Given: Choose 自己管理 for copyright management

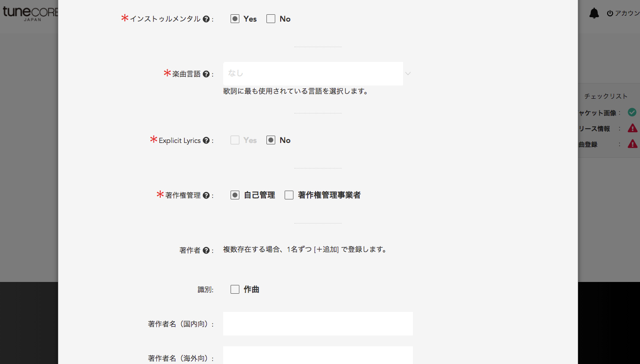Looking at the screenshot, I should [235, 195].
